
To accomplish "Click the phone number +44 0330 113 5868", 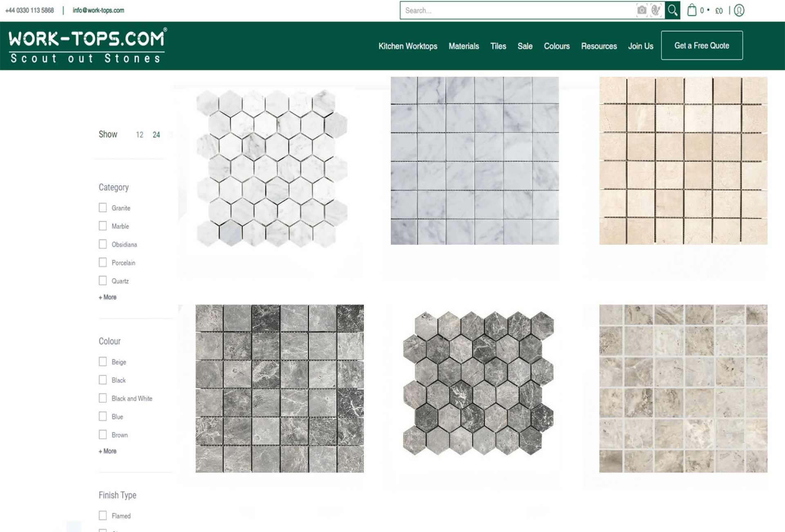I will tap(29, 10).
